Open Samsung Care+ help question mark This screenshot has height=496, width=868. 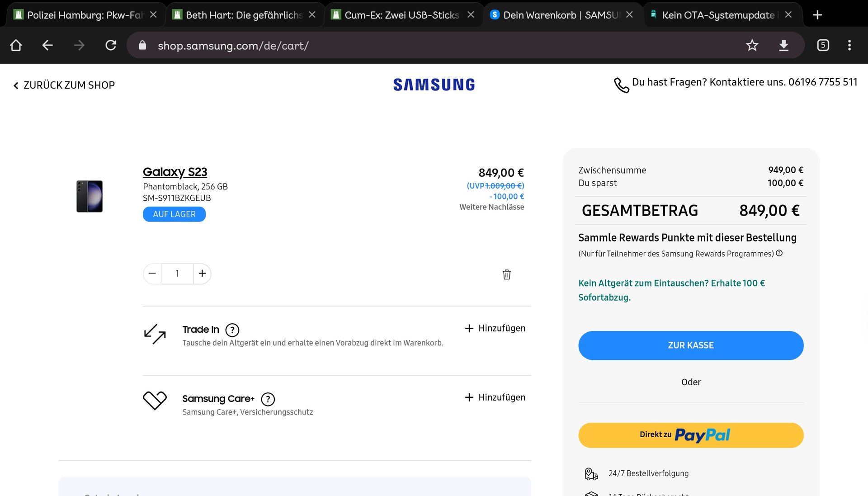[268, 399]
